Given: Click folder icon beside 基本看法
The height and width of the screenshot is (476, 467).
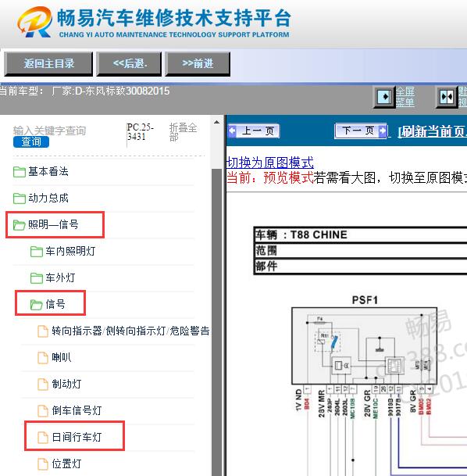Looking at the screenshot, I should click(20, 172).
